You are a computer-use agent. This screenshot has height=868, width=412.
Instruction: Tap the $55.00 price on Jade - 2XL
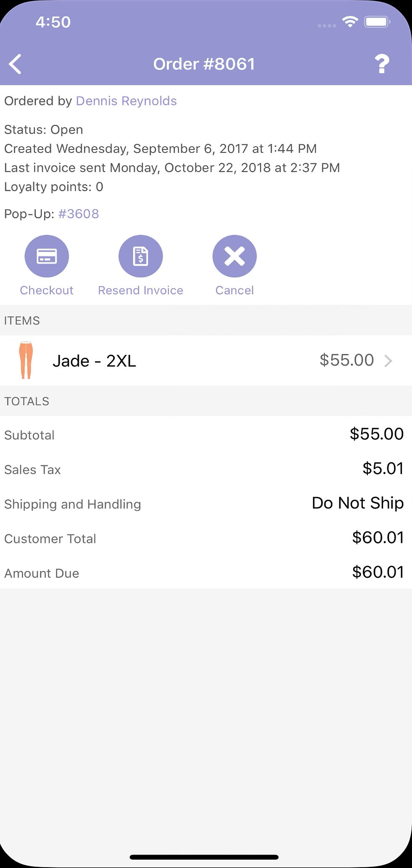pos(346,360)
